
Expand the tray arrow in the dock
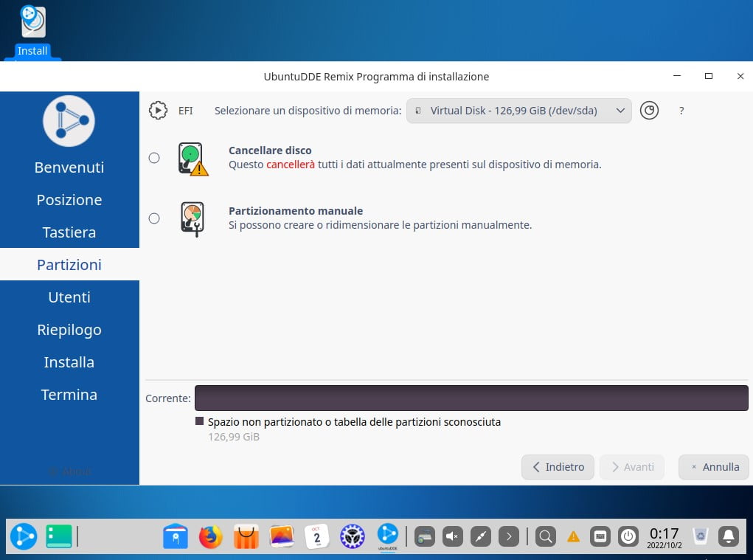point(509,536)
